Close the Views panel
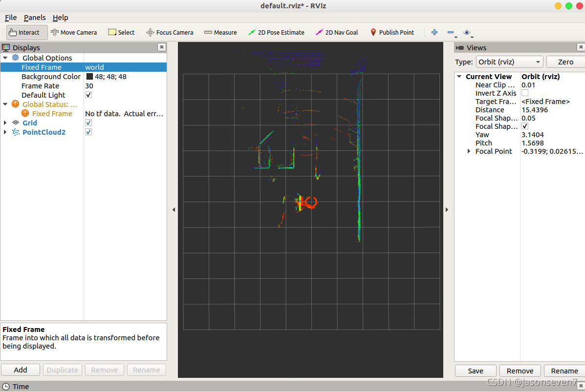 (x=581, y=47)
